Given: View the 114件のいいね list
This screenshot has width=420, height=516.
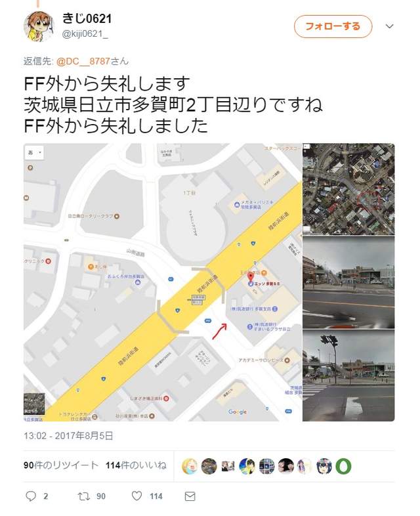Looking at the screenshot, I should point(136,465).
